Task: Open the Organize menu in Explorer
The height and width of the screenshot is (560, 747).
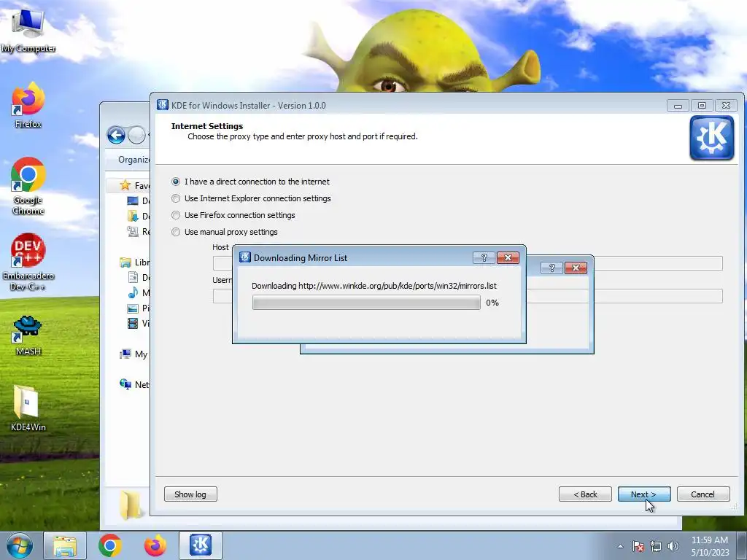Action: (134, 160)
